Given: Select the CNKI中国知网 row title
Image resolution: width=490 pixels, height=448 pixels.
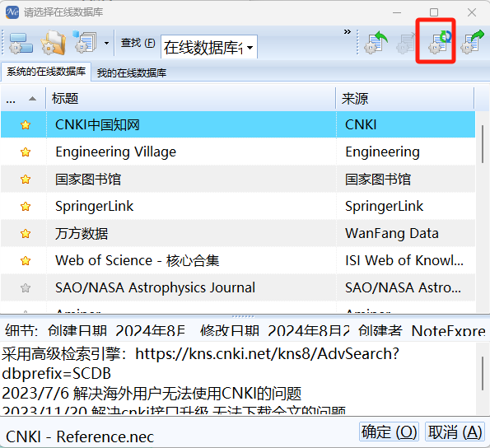Looking at the screenshot, I should (97, 124).
